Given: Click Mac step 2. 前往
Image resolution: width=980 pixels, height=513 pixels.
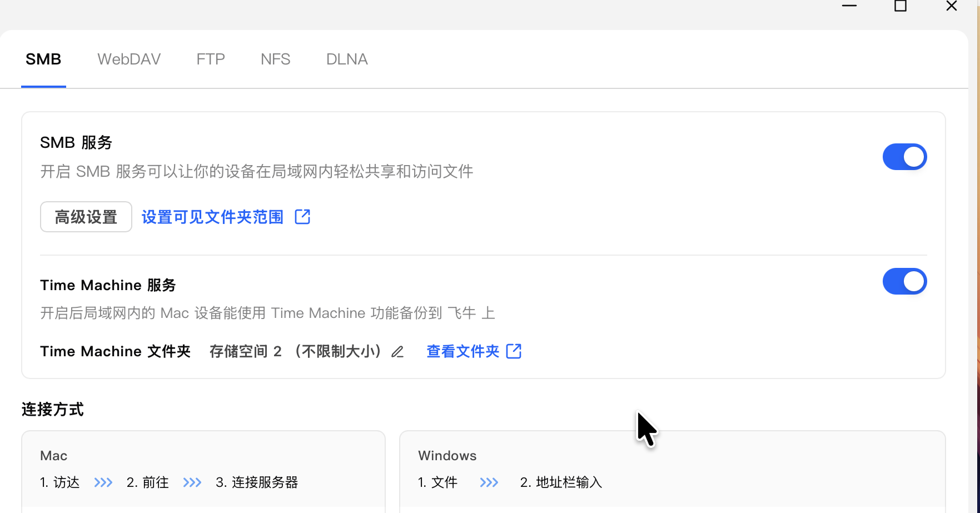Looking at the screenshot, I should 148,482.
